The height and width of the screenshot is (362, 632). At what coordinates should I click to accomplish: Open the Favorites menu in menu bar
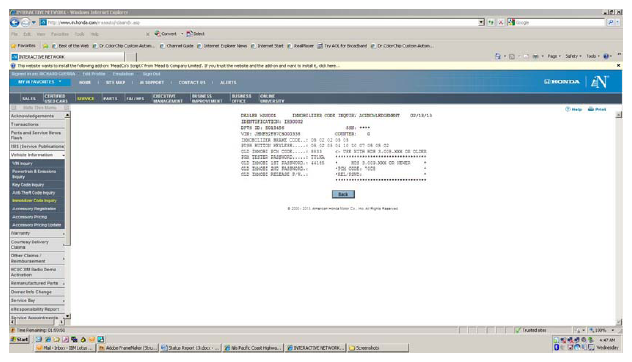point(60,34)
